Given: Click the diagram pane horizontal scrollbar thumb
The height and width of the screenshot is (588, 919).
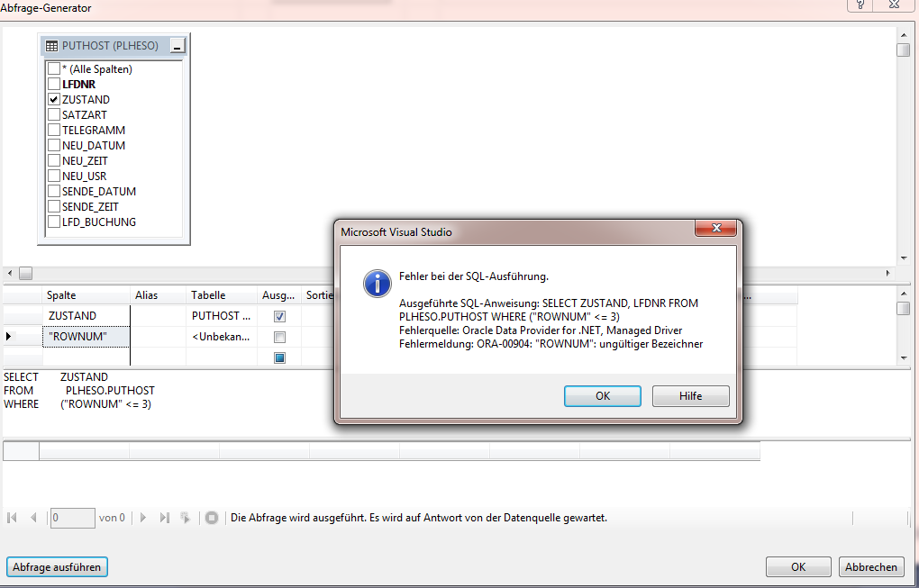Looking at the screenshot, I should pos(25,274).
